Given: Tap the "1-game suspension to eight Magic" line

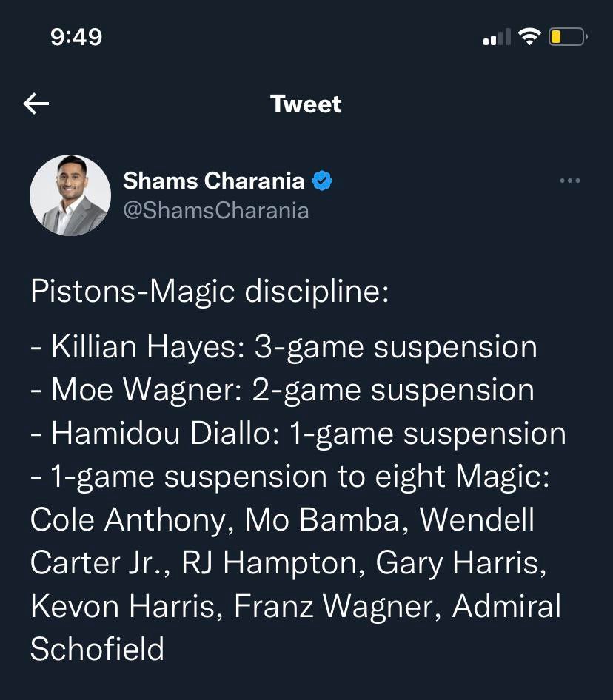Looking at the screenshot, I should (x=290, y=477).
